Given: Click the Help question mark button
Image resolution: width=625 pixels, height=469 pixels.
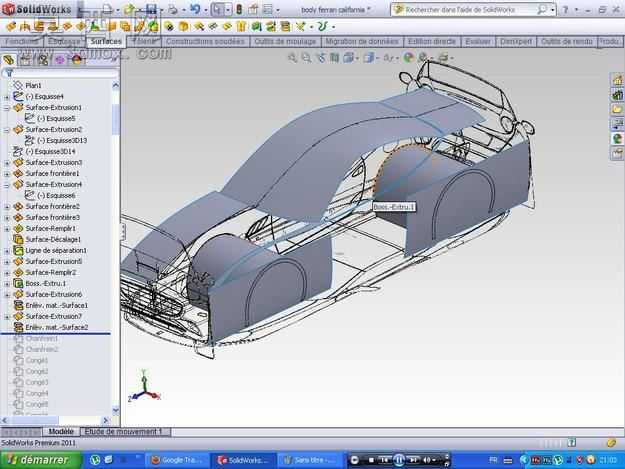Looking at the screenshot, I should [x=565, y=10].
